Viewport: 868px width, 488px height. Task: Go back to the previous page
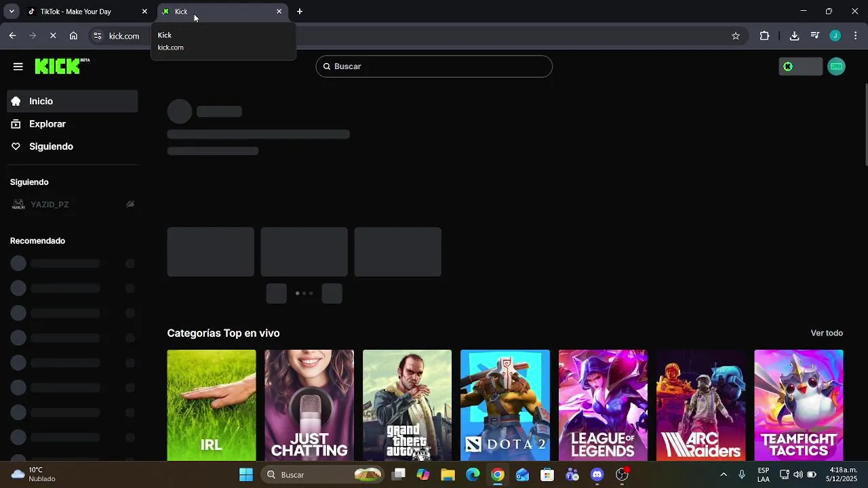pos(12,36)
